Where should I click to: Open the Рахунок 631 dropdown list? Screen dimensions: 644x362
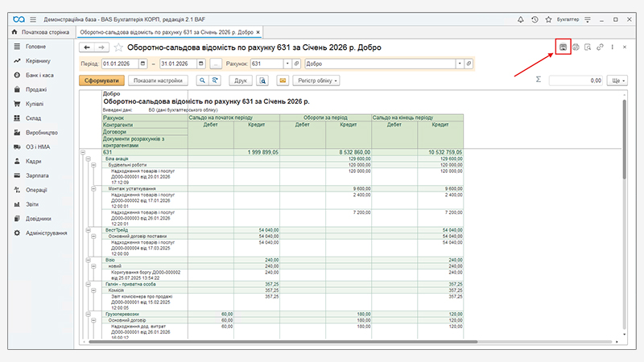point(286,63)
